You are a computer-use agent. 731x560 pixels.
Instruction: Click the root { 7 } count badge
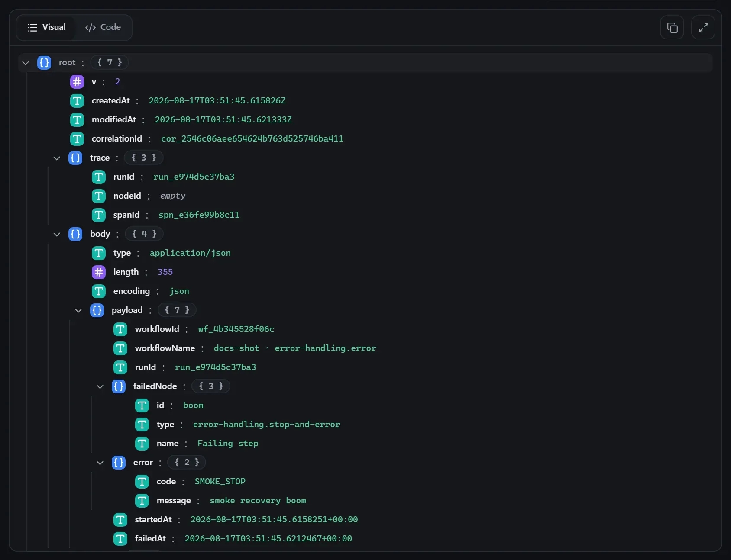[110, 63]
